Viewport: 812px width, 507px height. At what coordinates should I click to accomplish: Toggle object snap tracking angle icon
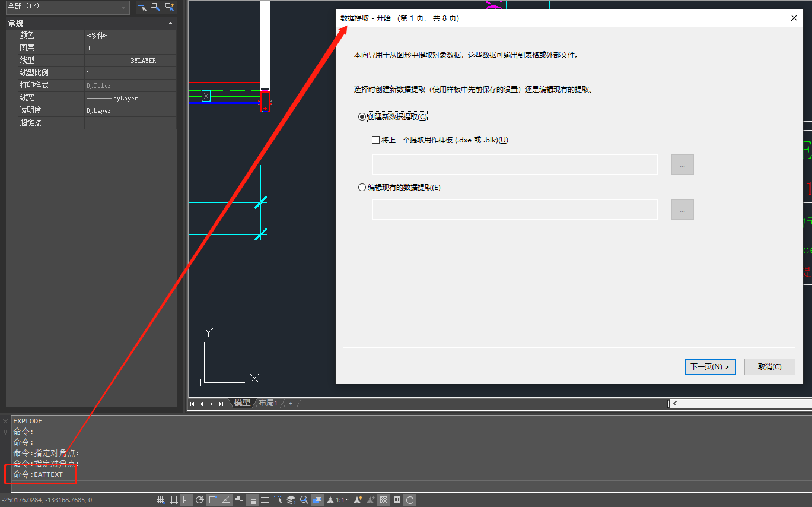[x=226, y=500]
